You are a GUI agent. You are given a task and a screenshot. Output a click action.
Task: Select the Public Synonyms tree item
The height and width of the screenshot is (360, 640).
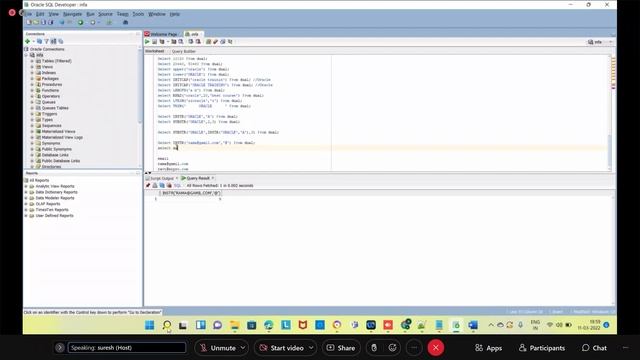(56, 149)
